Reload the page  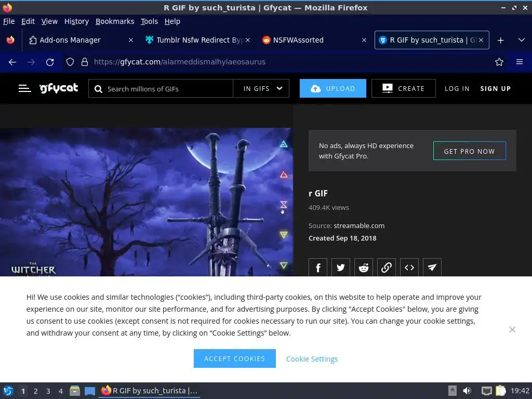[x=50, y=62]
